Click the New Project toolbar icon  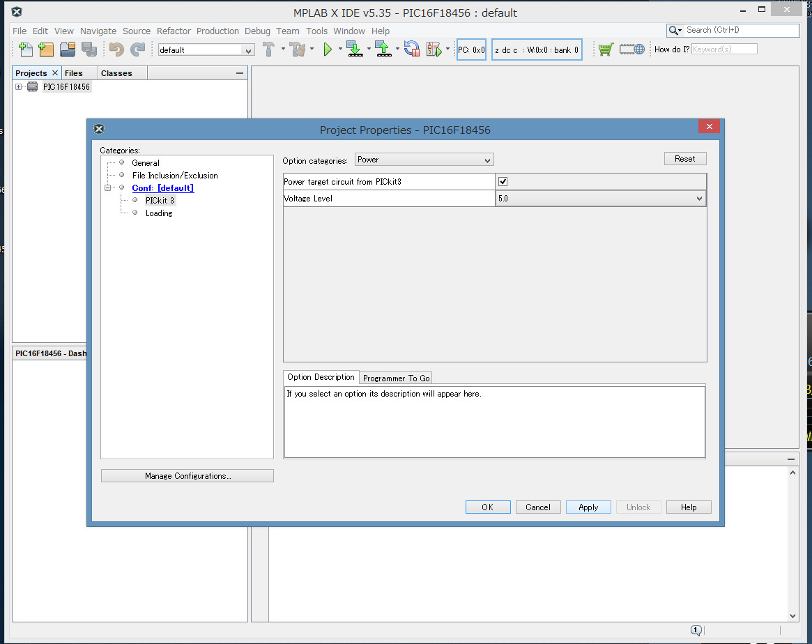(x=46, y=49)
